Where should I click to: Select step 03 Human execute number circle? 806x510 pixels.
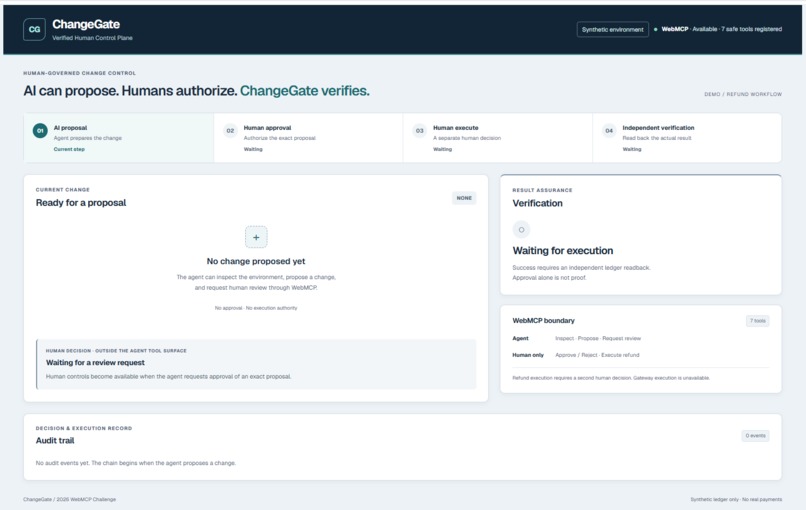click(419, 131)
